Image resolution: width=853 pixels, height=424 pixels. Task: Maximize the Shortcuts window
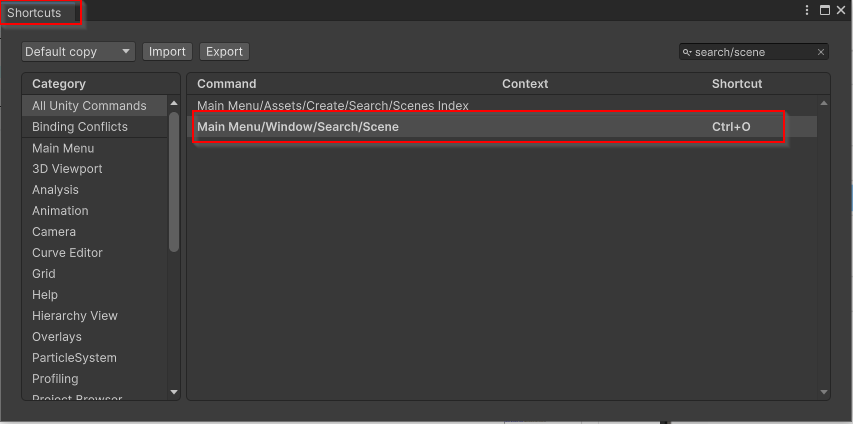pyautogui.click(x=825, y=10)
